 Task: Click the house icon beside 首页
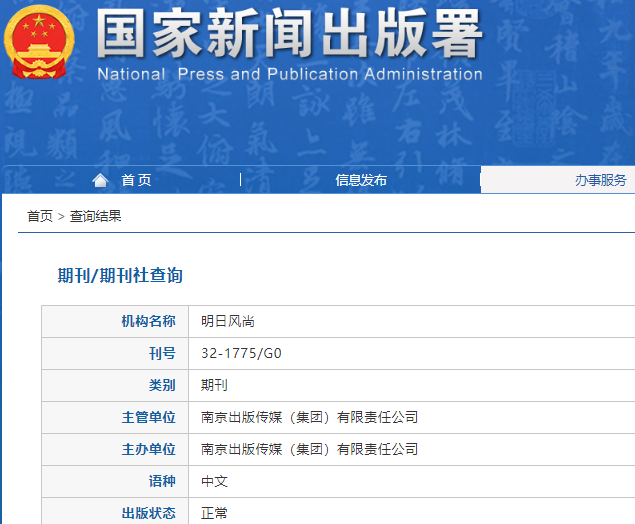coord(100,180)
